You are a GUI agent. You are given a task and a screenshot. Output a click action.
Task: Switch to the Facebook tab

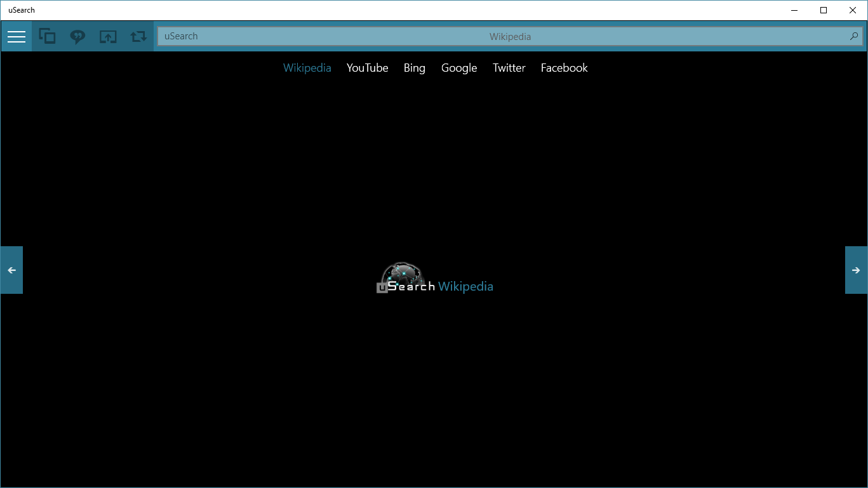[564, 68]
